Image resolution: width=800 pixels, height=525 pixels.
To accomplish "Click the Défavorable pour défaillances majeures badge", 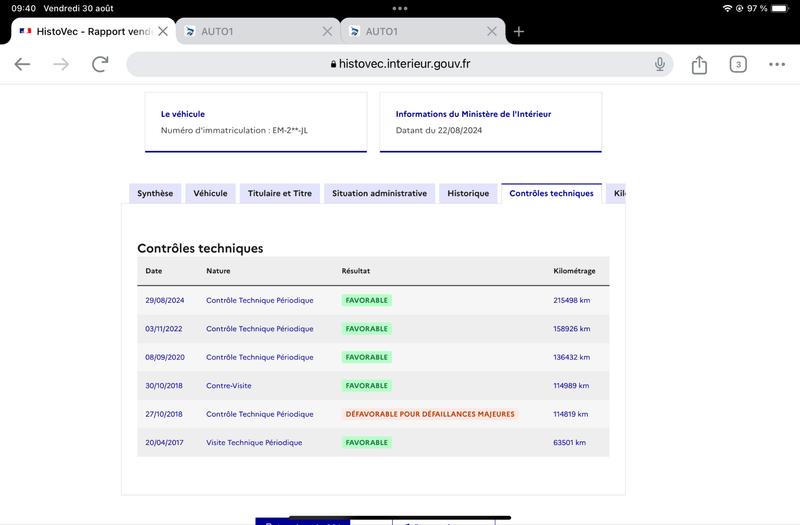I will coord(430,414).
